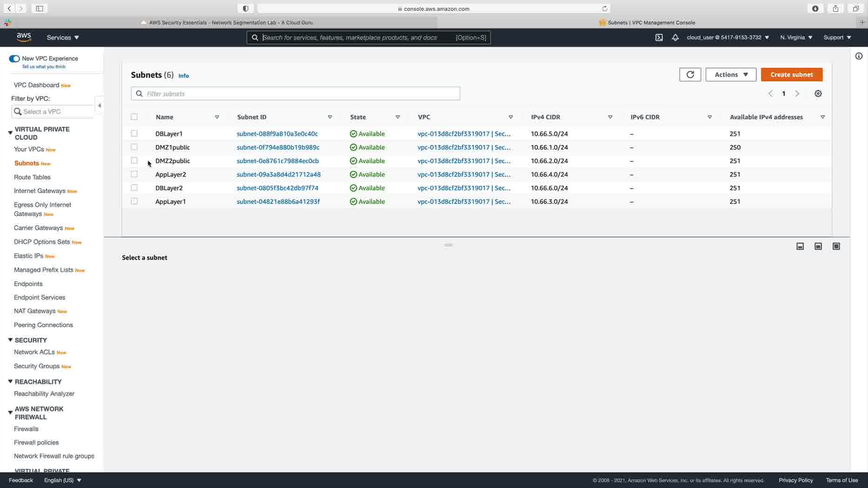This screenshot has width=868, height=488.
Task: Select all subnets checkbox in header
Action: click(x=134, y=117)
